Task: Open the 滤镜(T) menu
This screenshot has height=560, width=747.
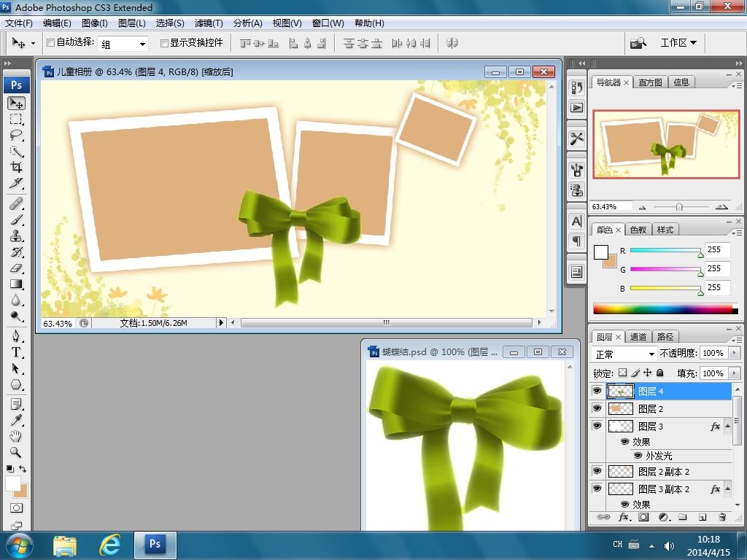Action: pos(209,23)
